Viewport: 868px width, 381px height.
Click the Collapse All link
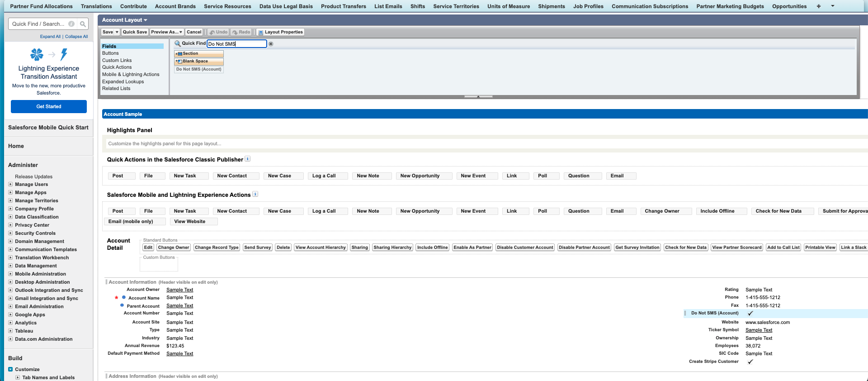[x=76, y=37]
